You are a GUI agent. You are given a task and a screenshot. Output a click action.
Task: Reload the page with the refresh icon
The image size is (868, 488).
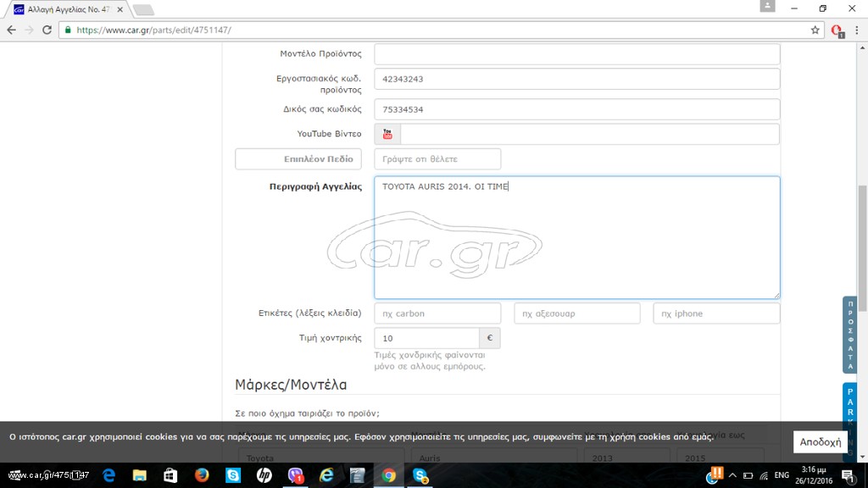[47, 30]
